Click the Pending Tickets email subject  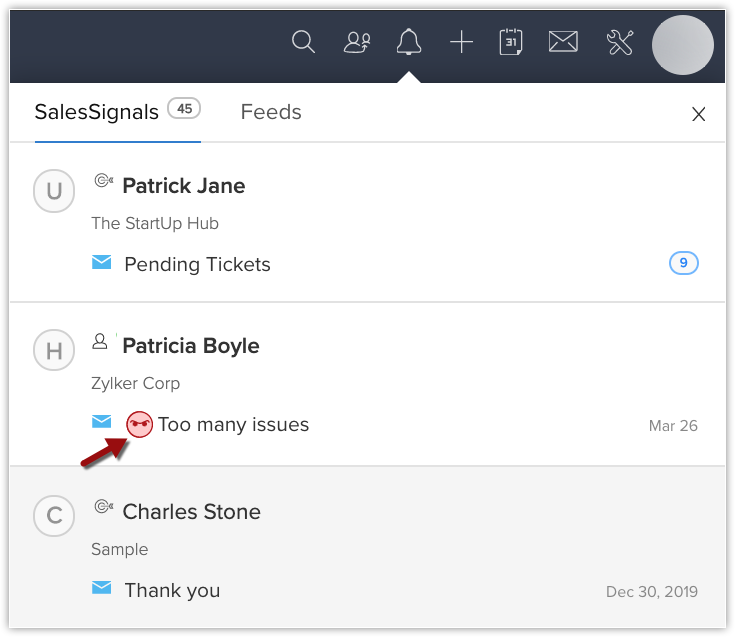tap(197, 265)
